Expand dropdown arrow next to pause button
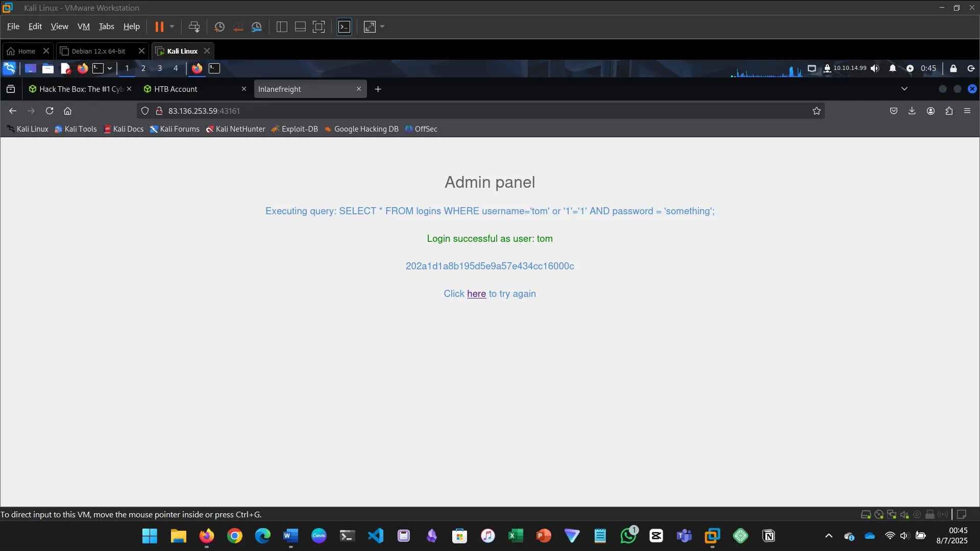The image size is (980, 551). pos(172,27)
